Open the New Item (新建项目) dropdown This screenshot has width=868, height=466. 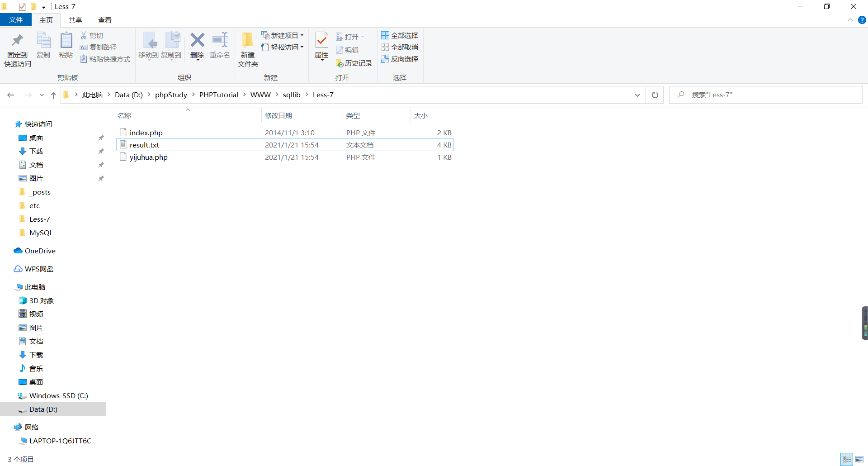[283, 35]
